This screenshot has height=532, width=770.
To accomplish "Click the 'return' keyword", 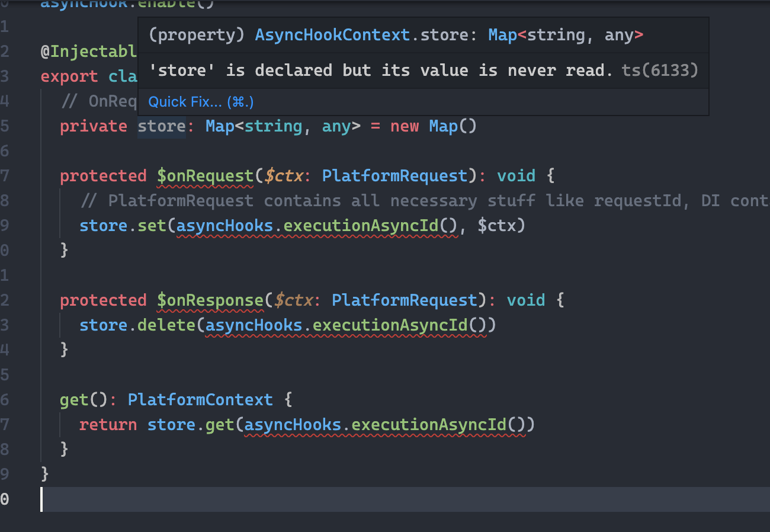I will coord(108,425).
